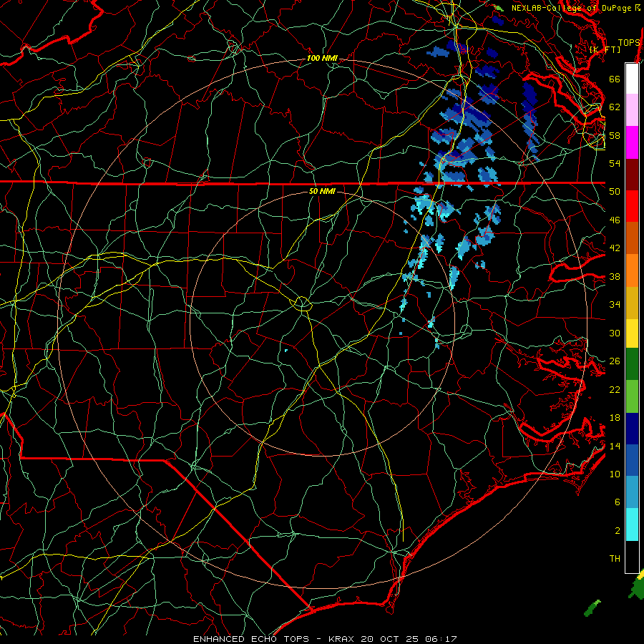
Task: Click the legend value 42
Action: point(615,248)
